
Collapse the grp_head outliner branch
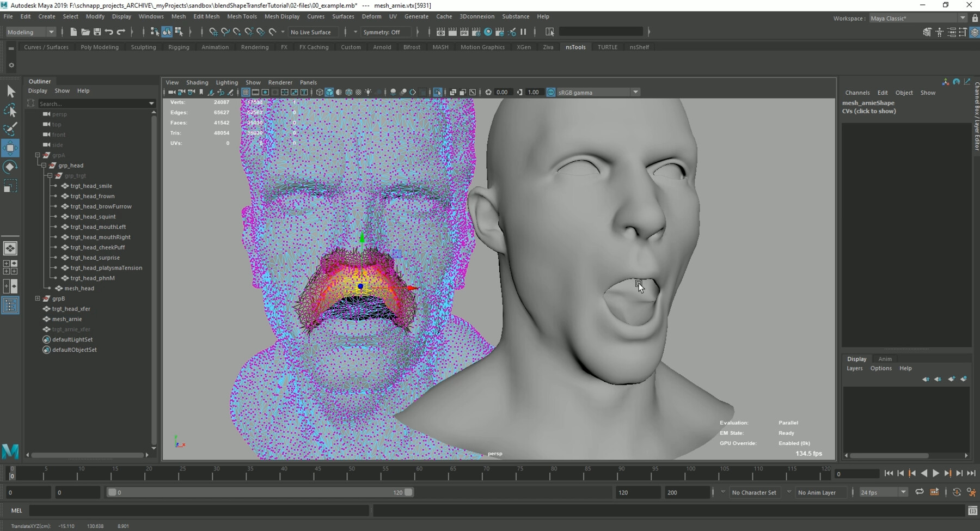coord(44,165)
